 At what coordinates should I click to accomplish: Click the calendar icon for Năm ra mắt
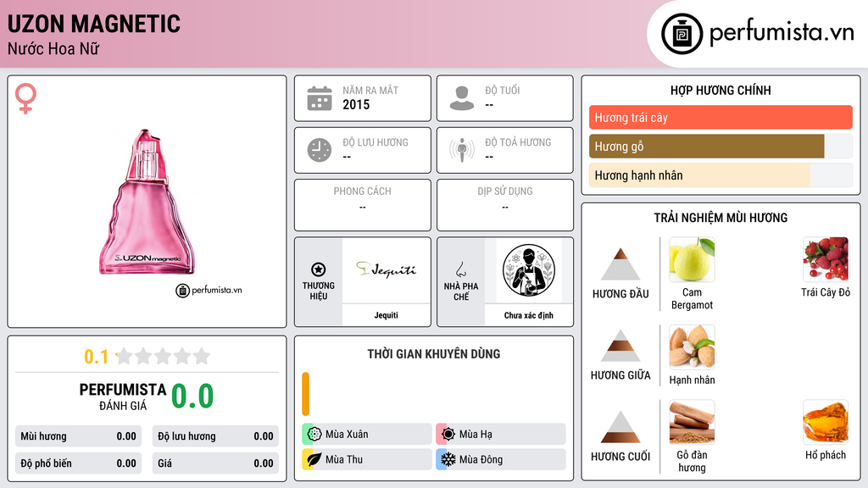tap(320, 98)
